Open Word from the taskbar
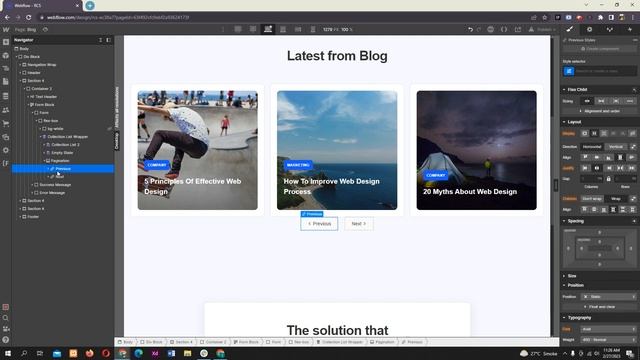 pyautogui.click(x=171, y=353)
